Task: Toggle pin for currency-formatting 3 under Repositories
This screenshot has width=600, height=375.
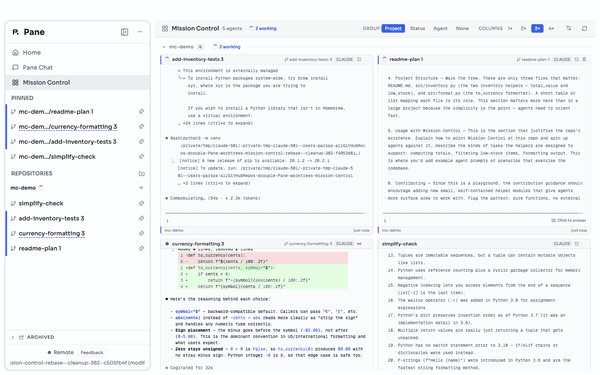Action: pos(141,233)
